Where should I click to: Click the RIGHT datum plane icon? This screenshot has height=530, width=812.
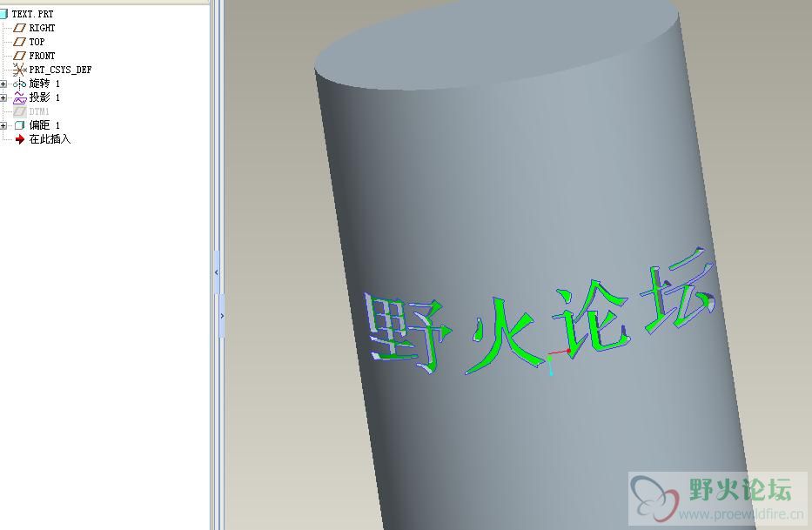(x=19, y=28)
